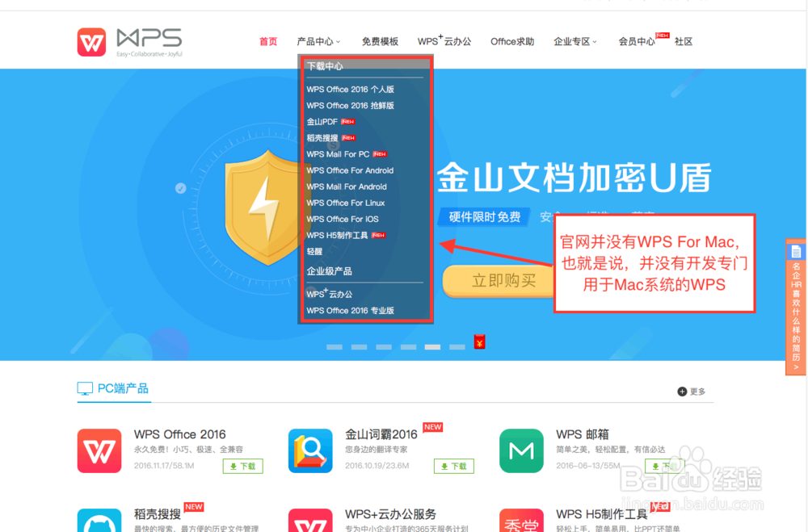Open the 金山词霸2016 app icon

(310, 450)
